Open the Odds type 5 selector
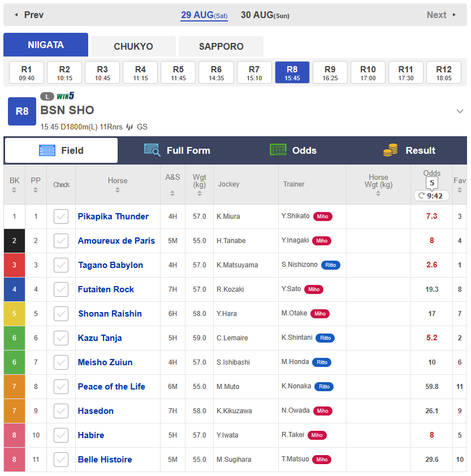The height and width of the screenshot is (476, 471). tap(431, 183)
